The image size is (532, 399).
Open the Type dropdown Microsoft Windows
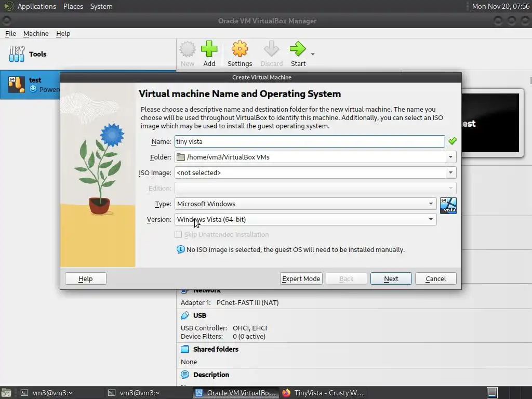(305, 204)
